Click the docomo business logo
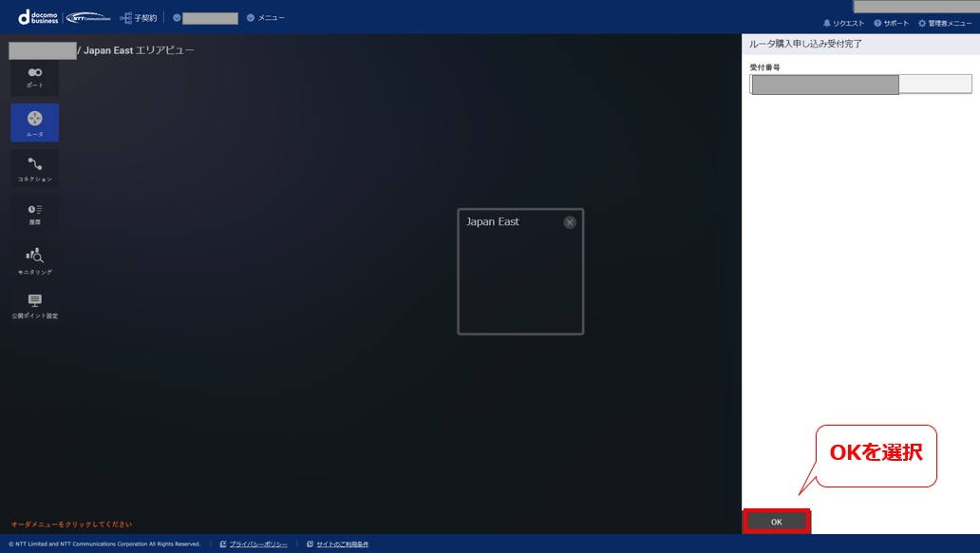Screen dimensions: 980x553 (x=38, y=17)
